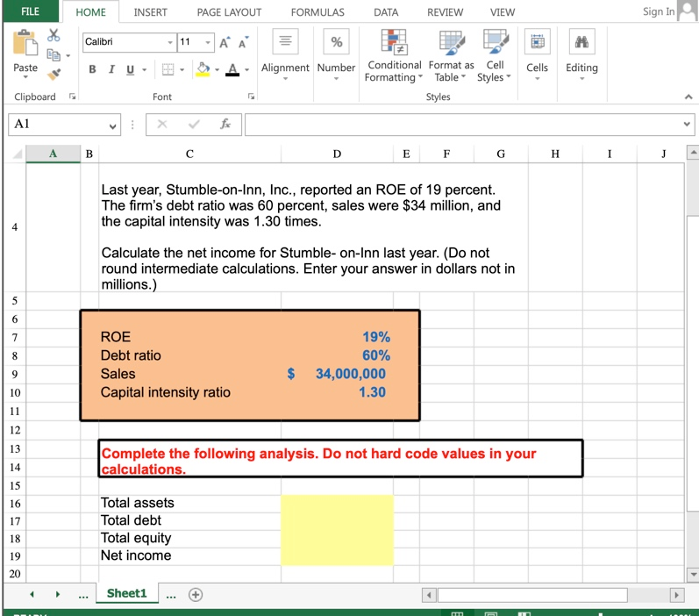Click into the formula bar input
The image size is (699, 616).
tap(464, 125)
